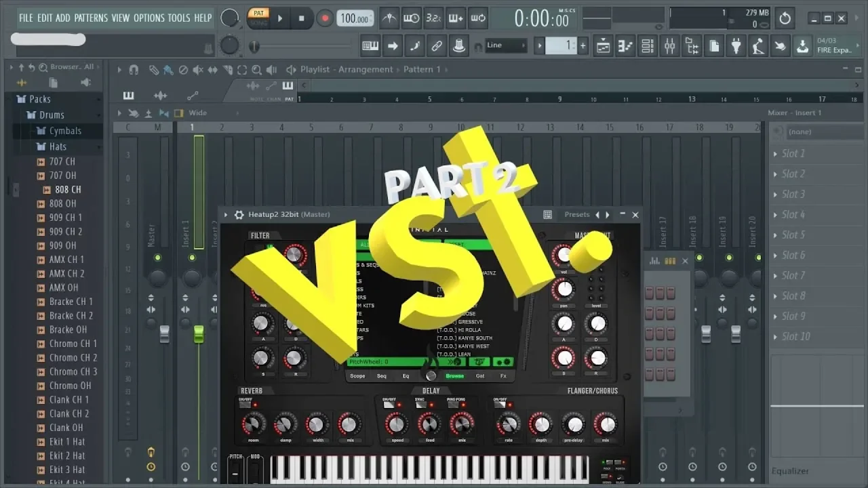The height and width of the screenshot is (488, 868).
Task: Click the Reverb room knob
Action: (252, 425)
